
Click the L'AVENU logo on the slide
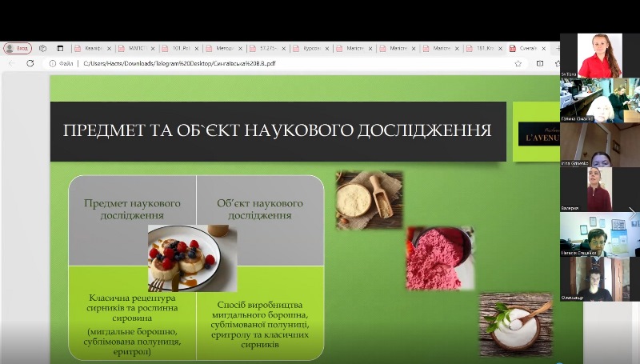(x=538, y=134)
